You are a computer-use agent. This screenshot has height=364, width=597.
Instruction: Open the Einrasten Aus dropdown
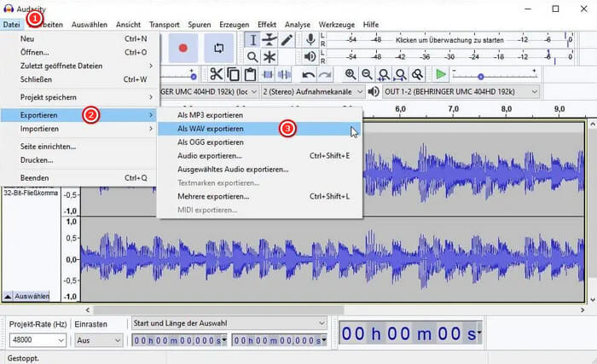point(99,340)
